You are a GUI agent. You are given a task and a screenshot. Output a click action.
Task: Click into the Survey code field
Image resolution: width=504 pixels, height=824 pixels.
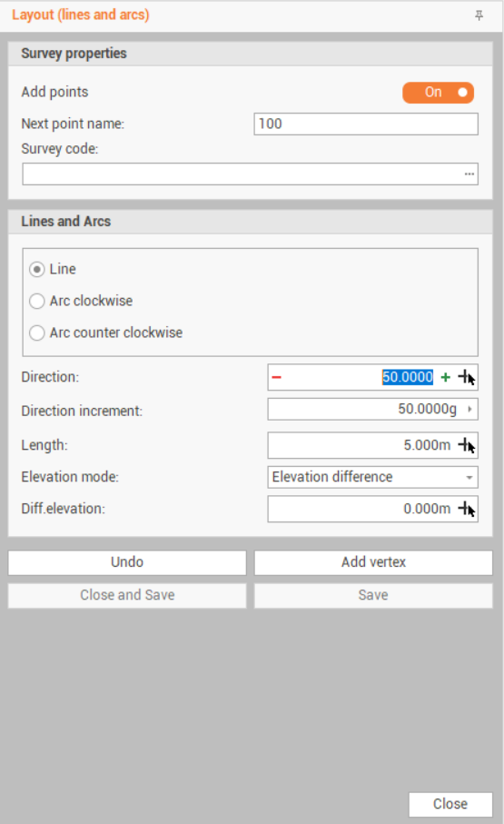pos(242,174)
